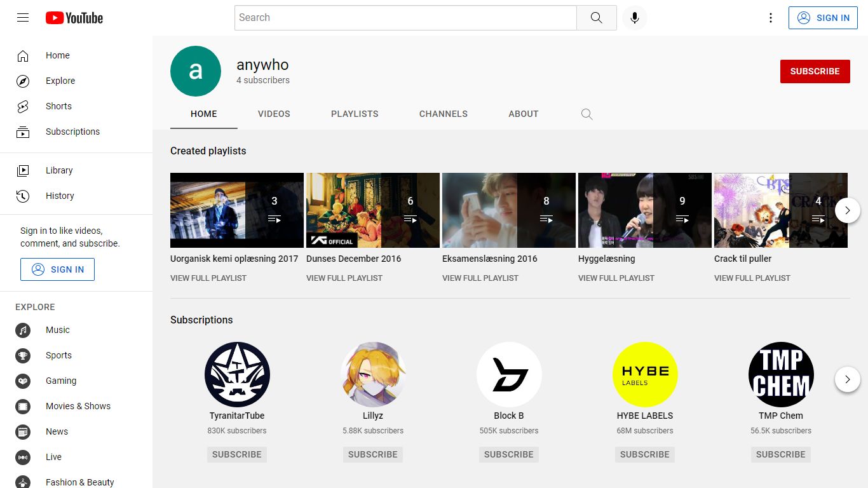This screenshot has height=488, width=868.
Task: Click the Crack til puller title
Action: (743, 259)
